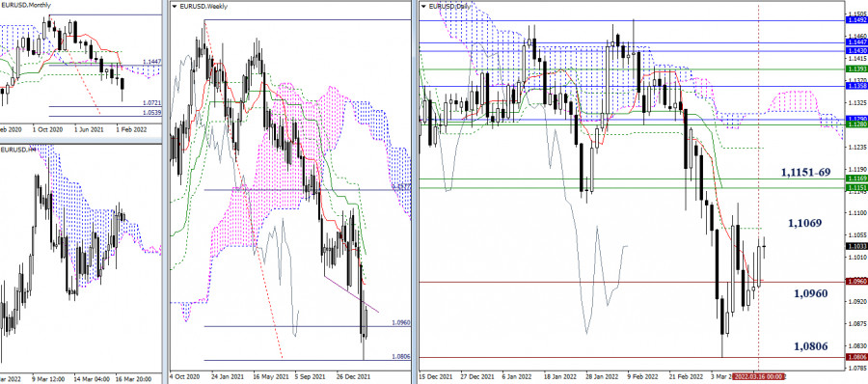
Task: Click the 1.1447 level label in Monthly chart
Action: (x=151, y=62)
